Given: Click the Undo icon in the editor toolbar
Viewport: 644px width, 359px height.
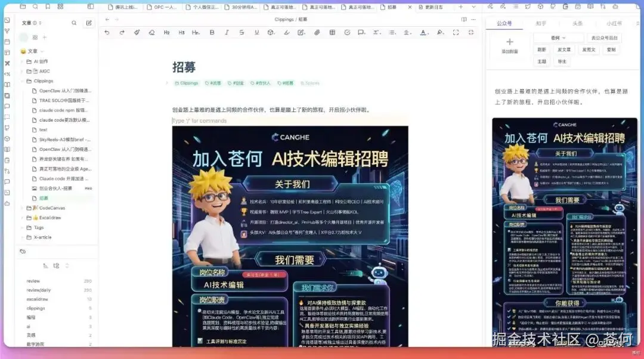Looking at the screenshot, I should pos(107,33).
